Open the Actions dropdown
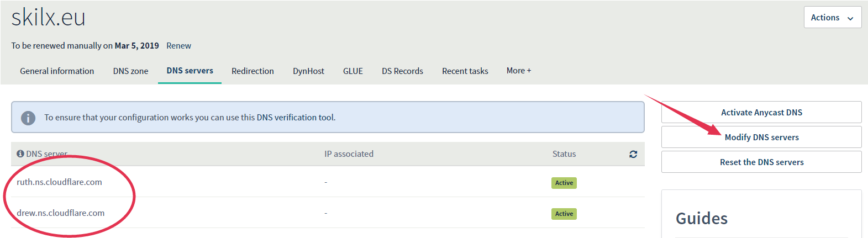 [832, 18]
